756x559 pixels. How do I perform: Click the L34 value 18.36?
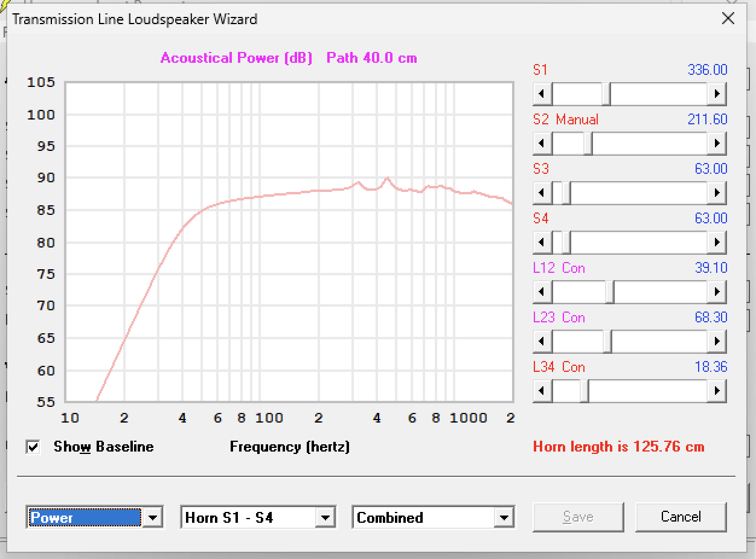[711, 367]
